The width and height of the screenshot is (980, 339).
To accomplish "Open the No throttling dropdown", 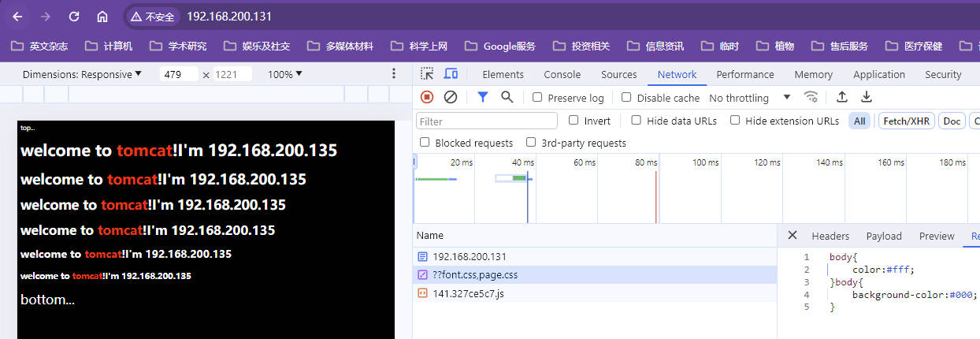I will pyautogui.click(x=749, y=98).
